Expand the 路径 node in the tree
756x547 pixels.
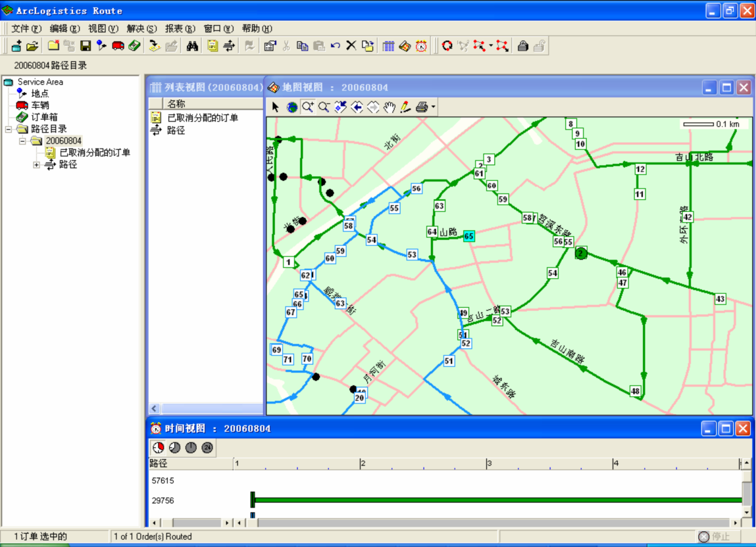[36, 165]
